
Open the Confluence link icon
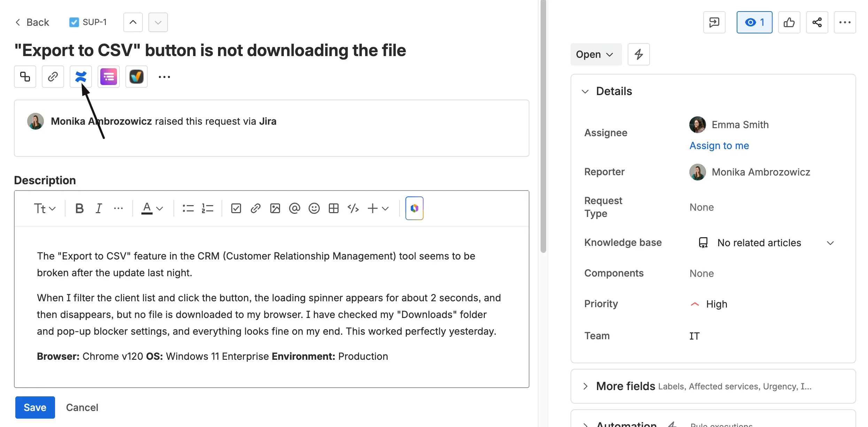81,77
